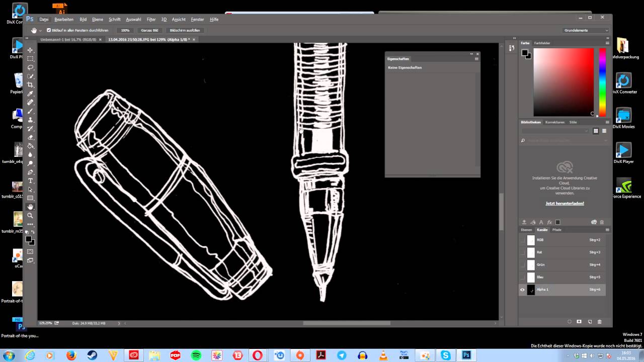
Task: Hide the Alpha 1 channel eye
Action: [522, 290]
